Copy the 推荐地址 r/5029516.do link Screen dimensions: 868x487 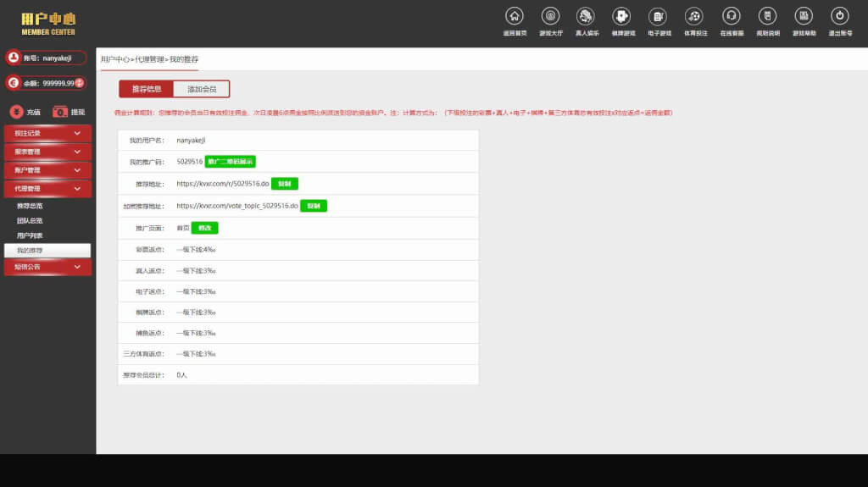285,184
